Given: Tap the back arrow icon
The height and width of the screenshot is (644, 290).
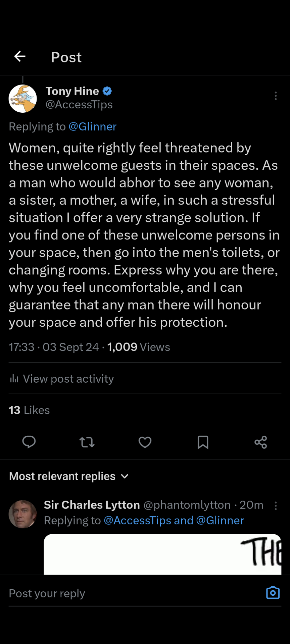Looking at the screenshot, I should click(20, 56).
